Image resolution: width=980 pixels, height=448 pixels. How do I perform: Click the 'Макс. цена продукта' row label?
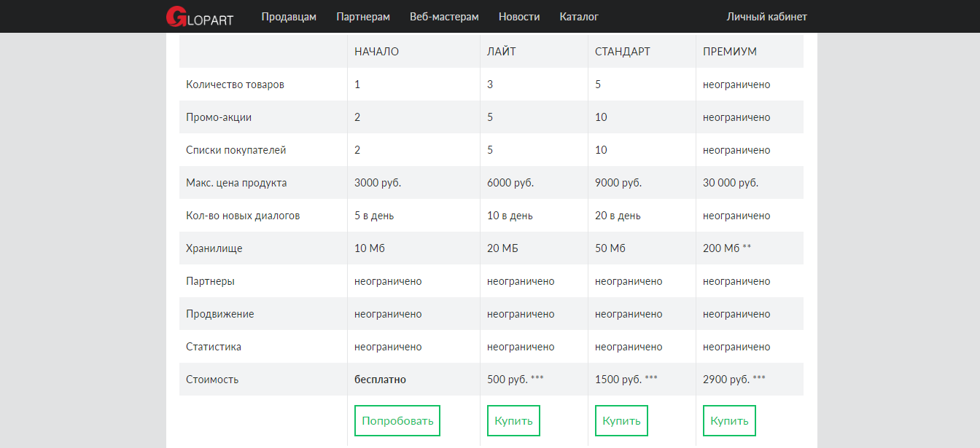click(236, 183)
